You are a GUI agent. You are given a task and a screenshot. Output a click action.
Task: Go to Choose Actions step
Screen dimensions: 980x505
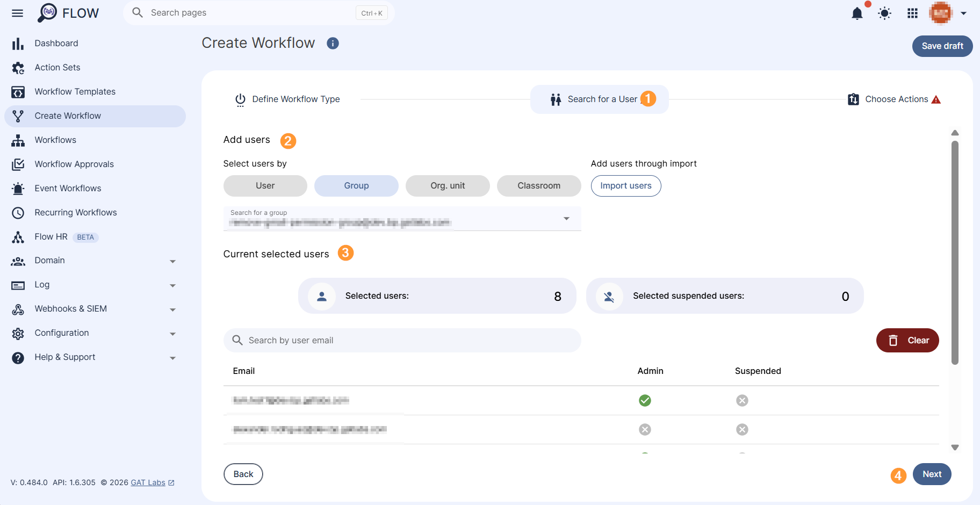[893, 99]
